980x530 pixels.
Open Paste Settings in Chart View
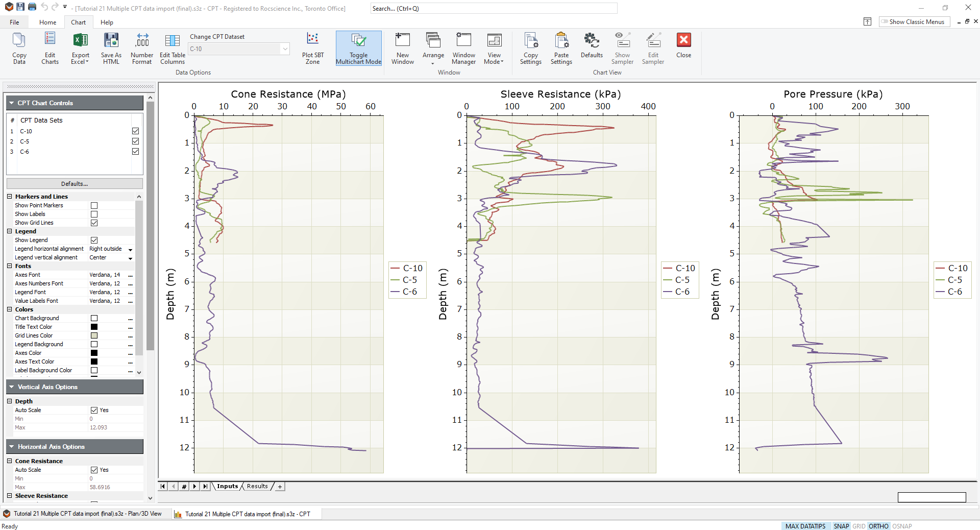click(x=561, y=48)
